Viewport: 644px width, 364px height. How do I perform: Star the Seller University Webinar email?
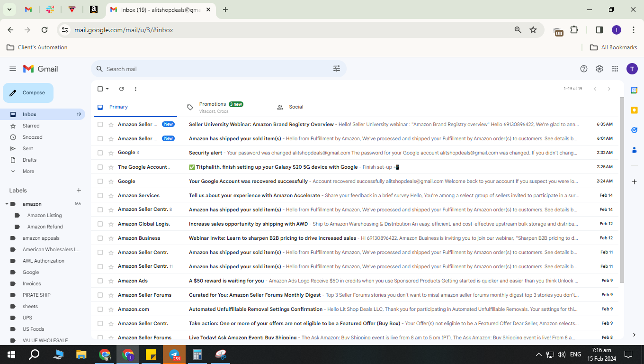(x=111, y=124)
